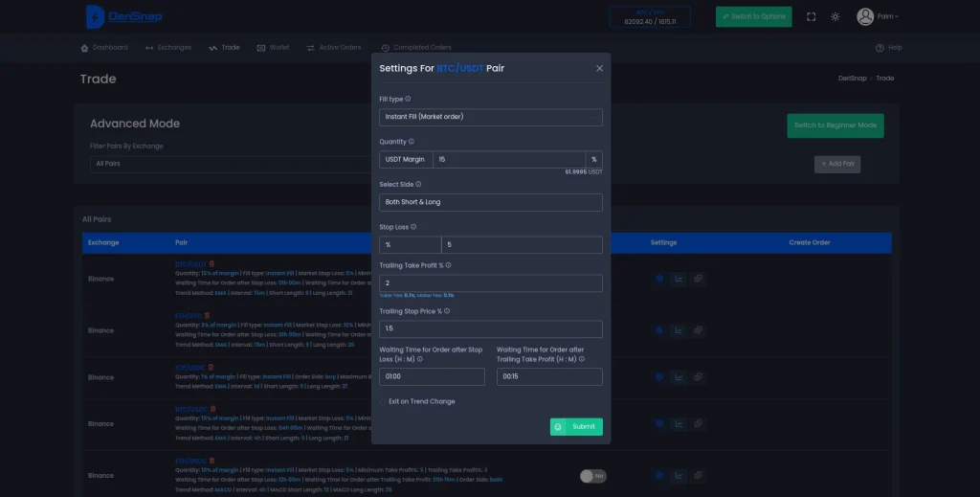
Task: Expand the Select Side dropdown
Action: (x=490, y=202)
